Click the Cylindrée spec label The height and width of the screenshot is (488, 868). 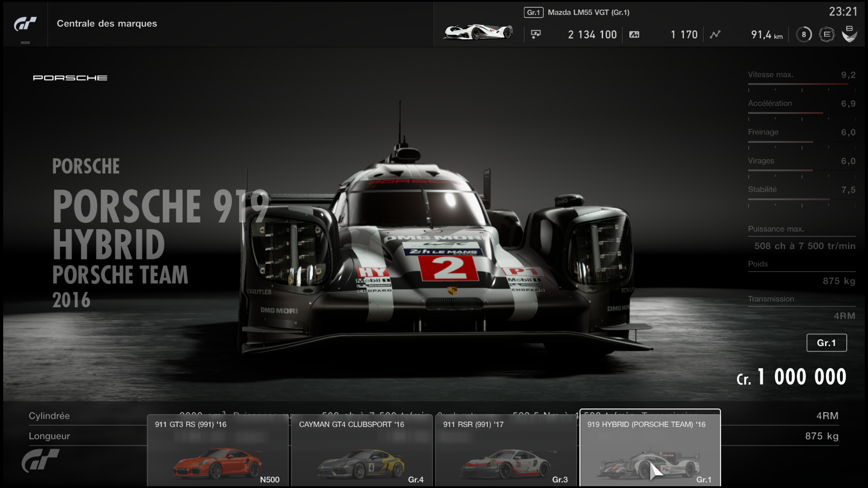point(49,416)
